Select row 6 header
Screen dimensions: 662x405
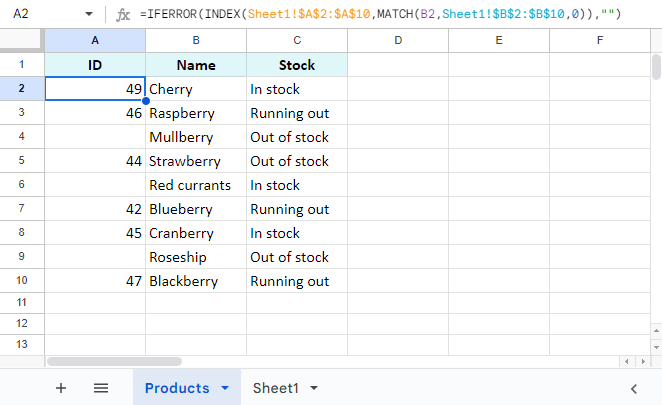coord(22,185)
